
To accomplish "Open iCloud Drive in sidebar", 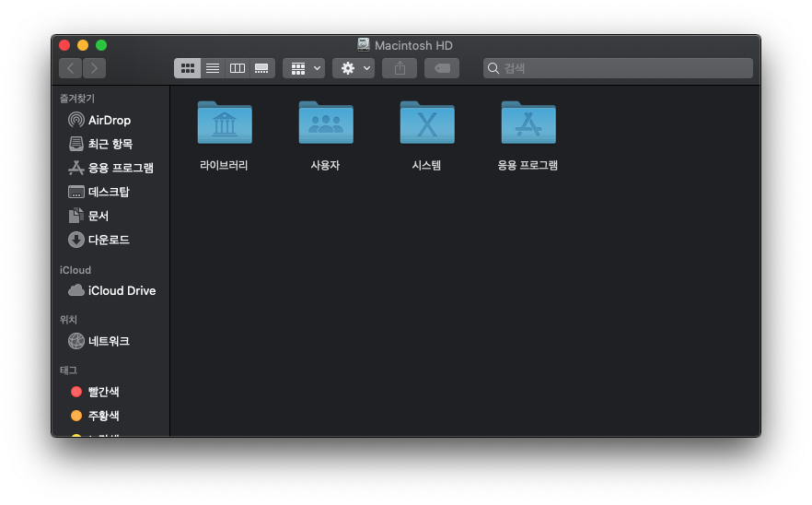I will 112,291.
